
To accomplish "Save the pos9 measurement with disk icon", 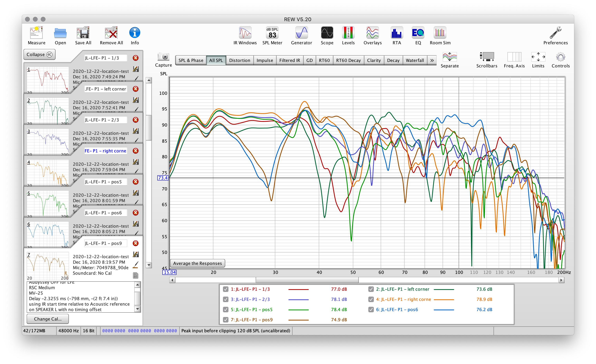I will (136, 254).
